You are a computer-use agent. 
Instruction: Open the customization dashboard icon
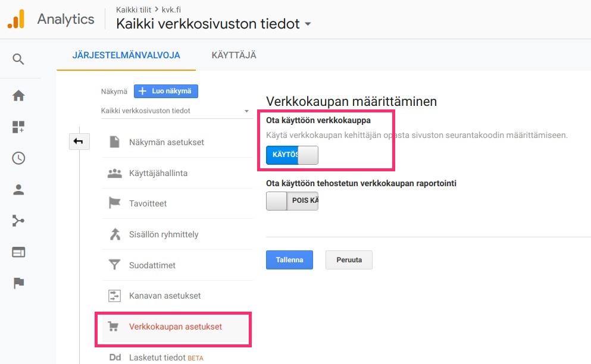tap(18, 127)
